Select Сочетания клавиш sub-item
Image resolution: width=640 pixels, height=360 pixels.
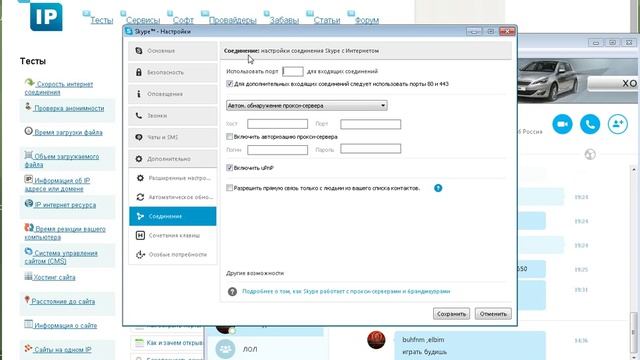(x=173, y=236)
